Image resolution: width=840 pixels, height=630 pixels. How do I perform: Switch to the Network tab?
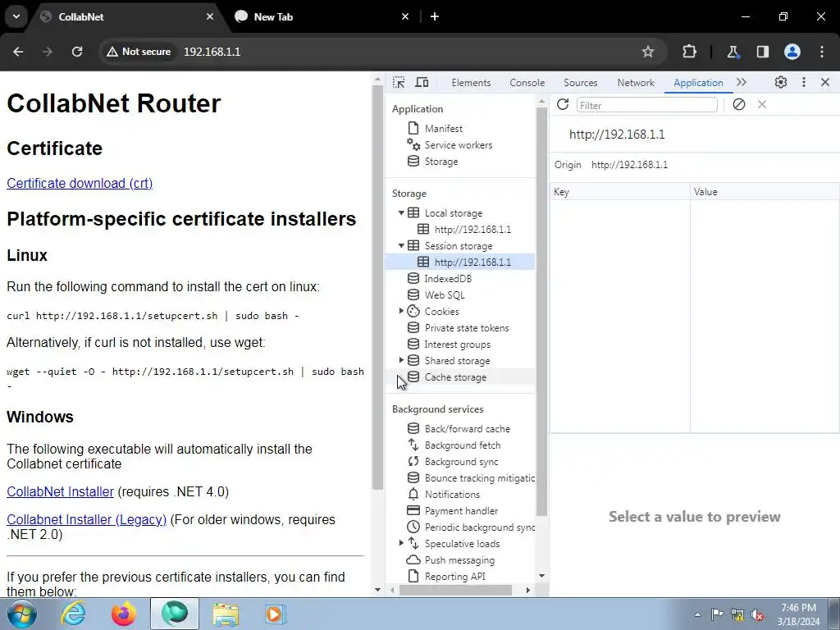click(636, 83)
